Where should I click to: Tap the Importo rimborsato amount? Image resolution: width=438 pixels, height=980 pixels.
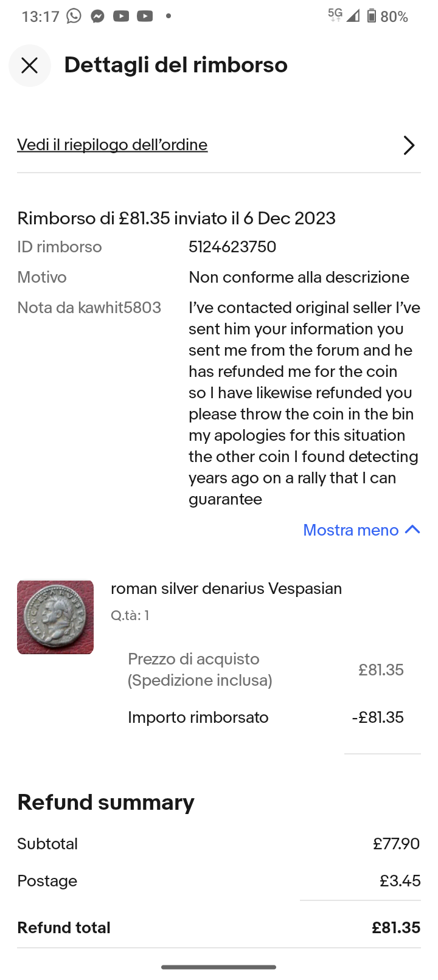(378, 717)
